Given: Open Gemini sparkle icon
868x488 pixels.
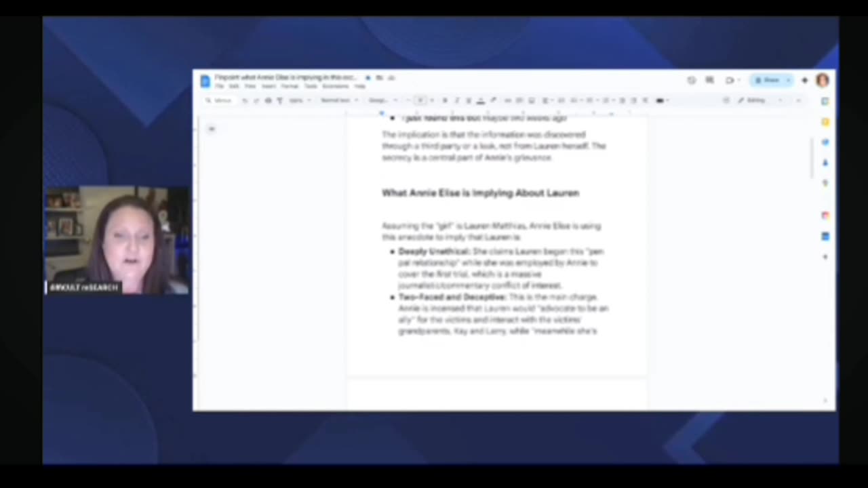Looking at the screenshot, I should point(804,80).
